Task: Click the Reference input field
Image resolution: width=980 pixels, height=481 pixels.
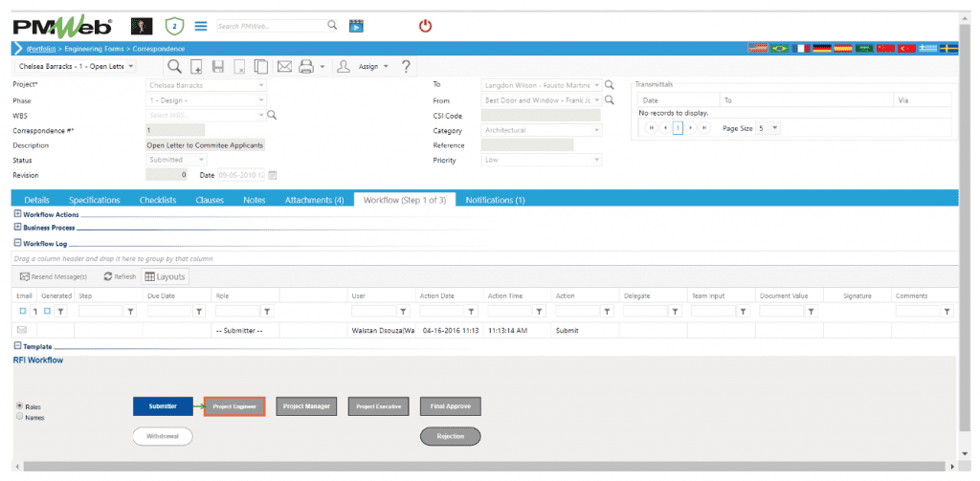Action: [x=527, y=145]
